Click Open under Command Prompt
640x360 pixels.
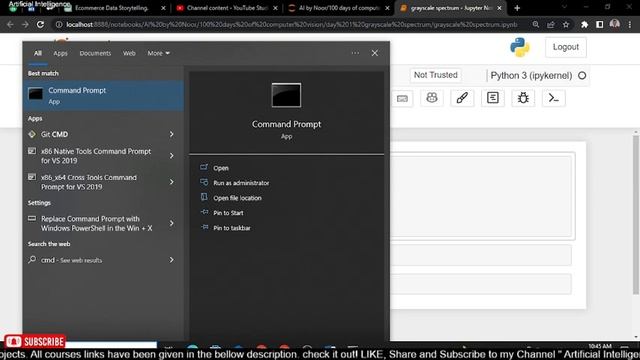click(221, 168)
